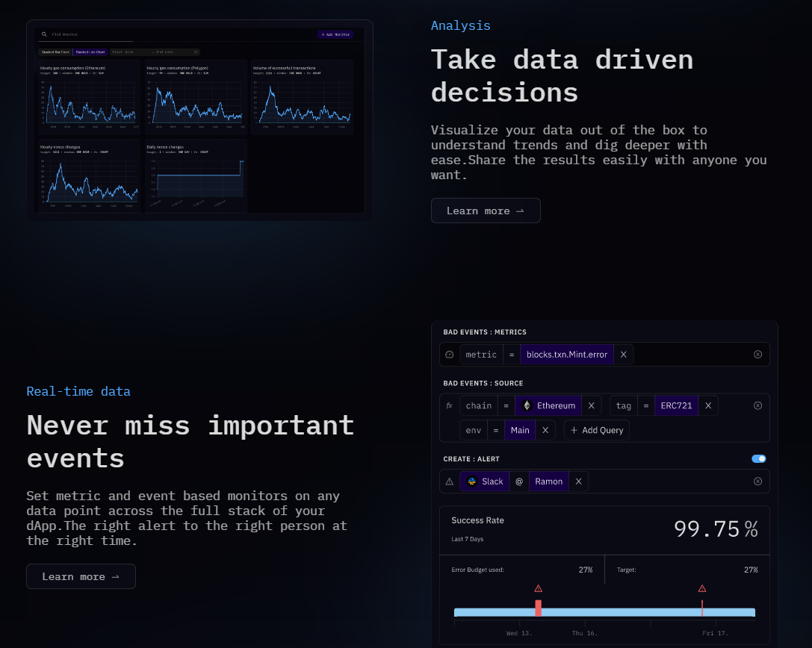
Task: Clear the Bad Events Metrics row
Action: (x=757, y=355)
